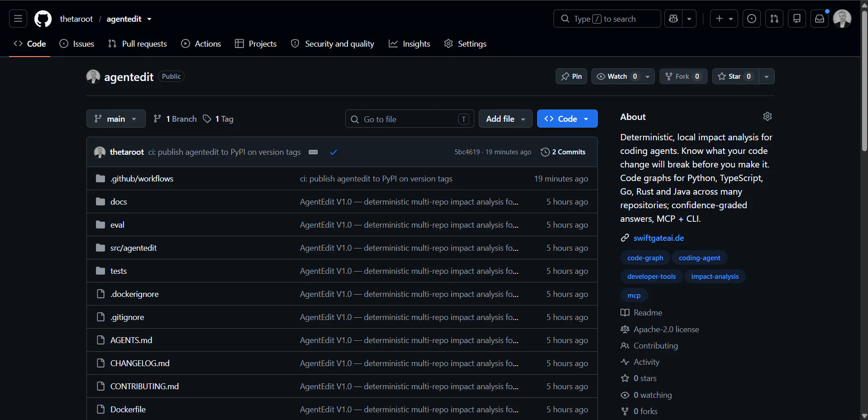Open the src/agentedit folder
The height and width of the screenshot is (420, 868).
(134, 248)
